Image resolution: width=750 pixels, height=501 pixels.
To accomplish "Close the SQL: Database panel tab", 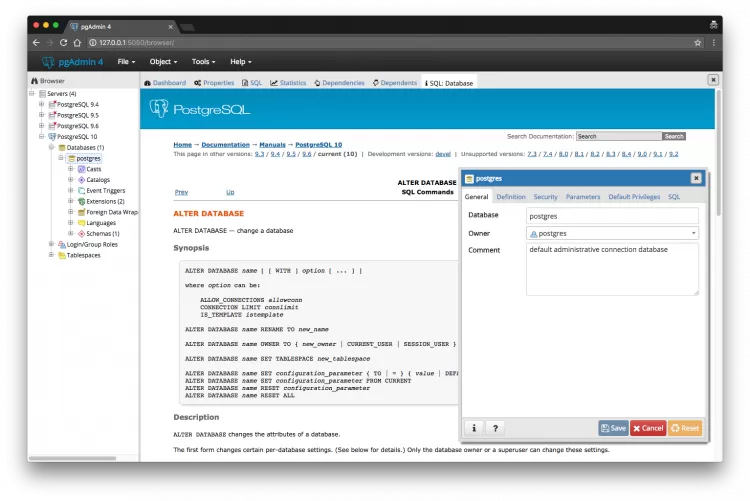I will click(713, 80).
